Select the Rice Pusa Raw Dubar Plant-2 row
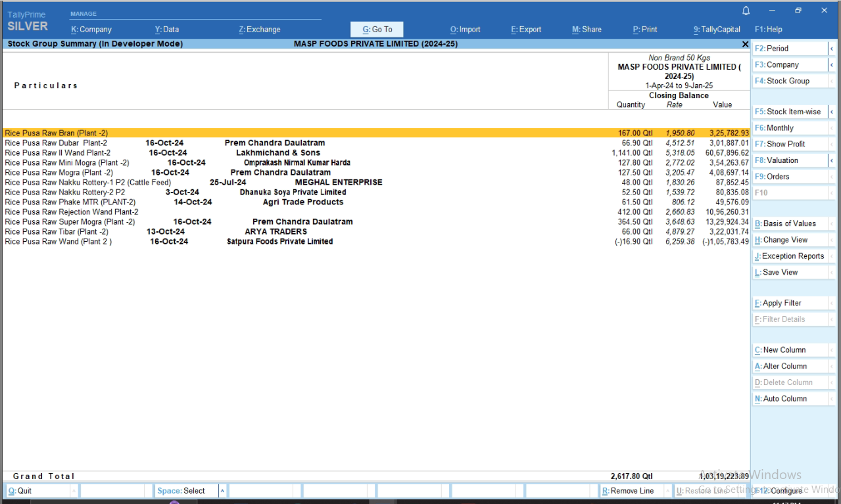The height and width of the screenshot is (504, 841). coord(376,143)
